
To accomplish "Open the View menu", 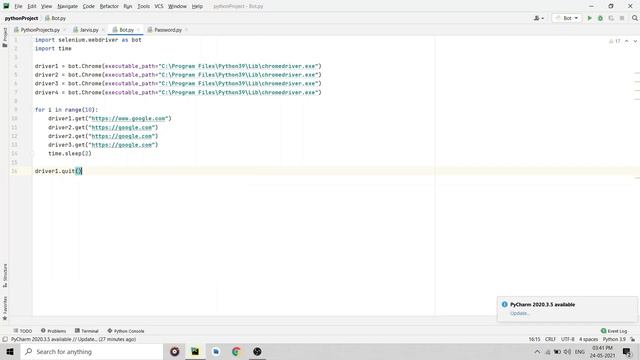I will (x=47, y=6).
